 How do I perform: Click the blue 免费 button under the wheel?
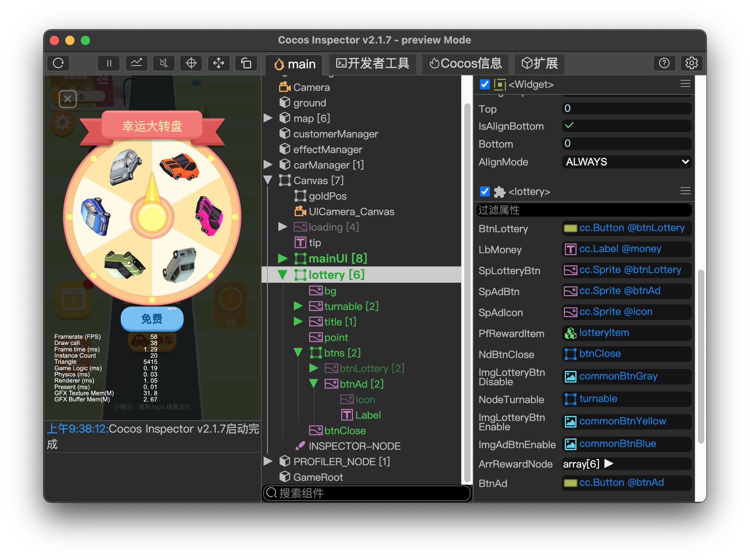point(152,319)
